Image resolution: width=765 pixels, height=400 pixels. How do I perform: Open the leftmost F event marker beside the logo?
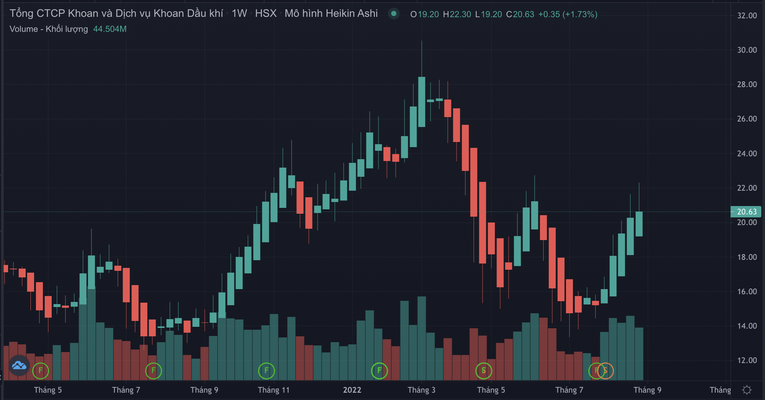[41, 370]
